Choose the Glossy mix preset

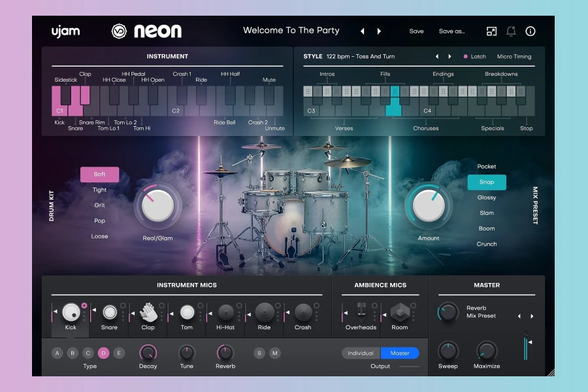click(486, 198)
